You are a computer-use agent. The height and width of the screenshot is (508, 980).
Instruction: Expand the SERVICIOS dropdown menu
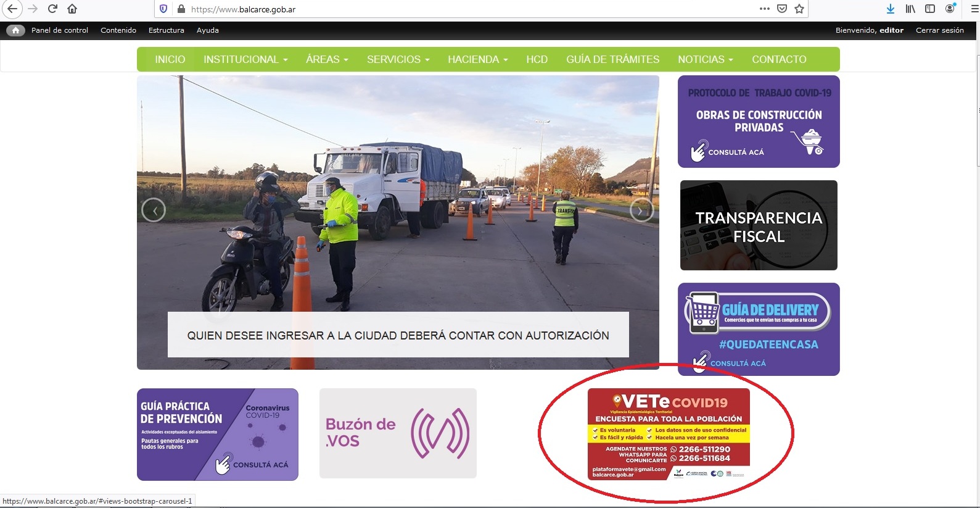[398, 59]
